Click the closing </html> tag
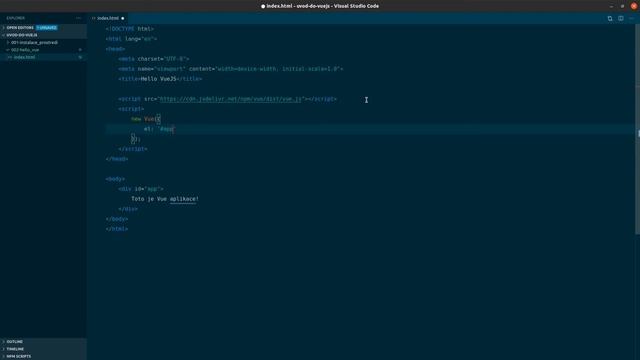The image size is (640, 360). (x=117, y=229)
